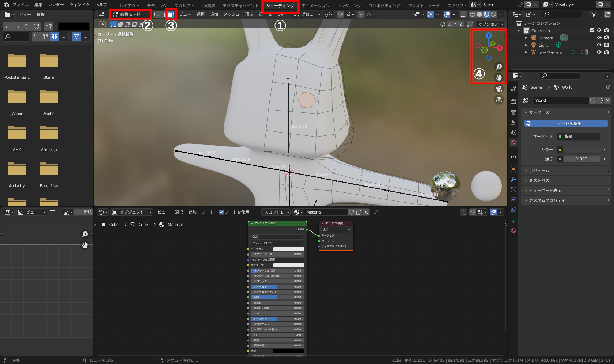Collapse the サーフェス panel
This screenshot has height=364, width=614.
(x=566, y=112)
